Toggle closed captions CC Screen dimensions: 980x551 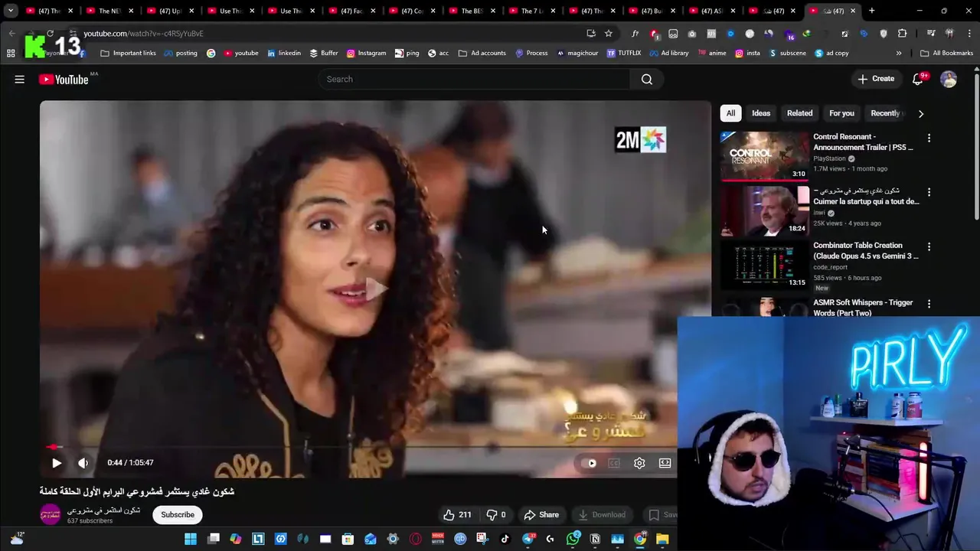click(x=614, y=463)
